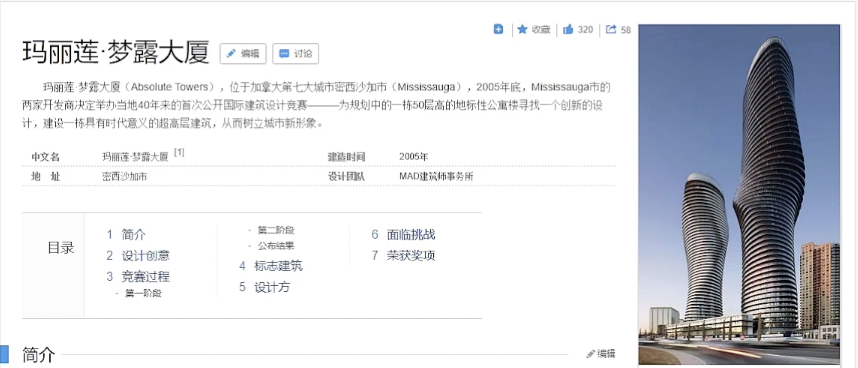Click the 设计团队 field label

click(346, 177)
